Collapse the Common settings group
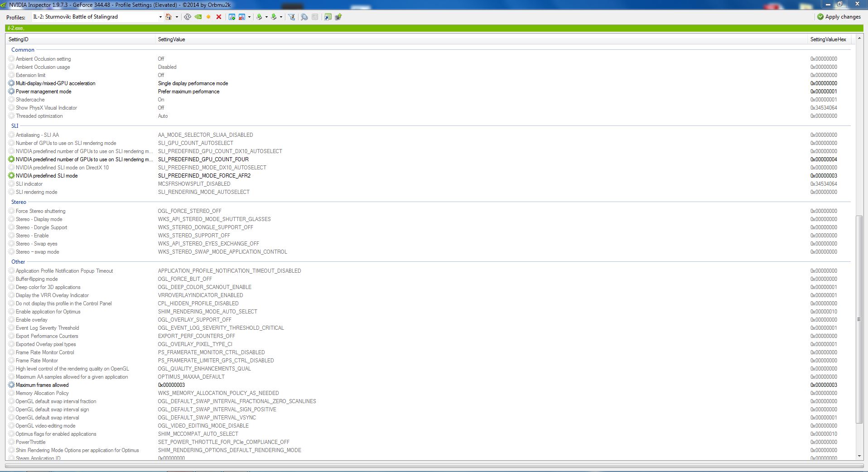This screenshot has height=472, width=868. 23,50
